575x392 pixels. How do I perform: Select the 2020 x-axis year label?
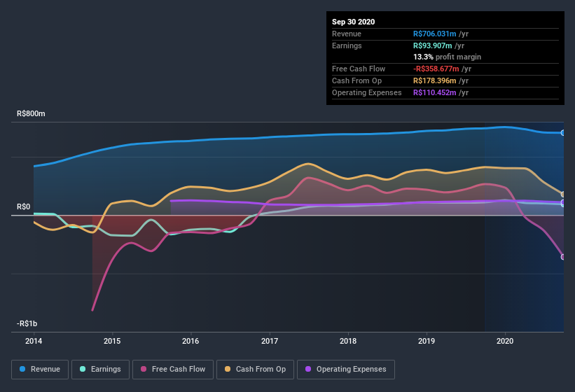[505, 341]
